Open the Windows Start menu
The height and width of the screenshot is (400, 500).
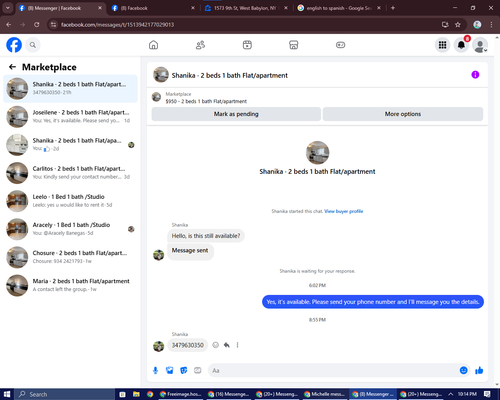coord(7,394)
